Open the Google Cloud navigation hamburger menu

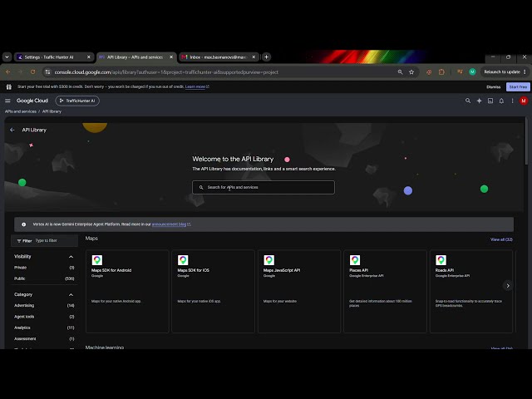click(7, 101)
